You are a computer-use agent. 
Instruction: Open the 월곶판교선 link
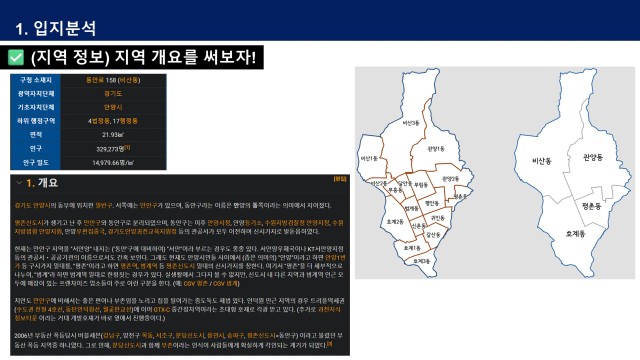(118, 310)
